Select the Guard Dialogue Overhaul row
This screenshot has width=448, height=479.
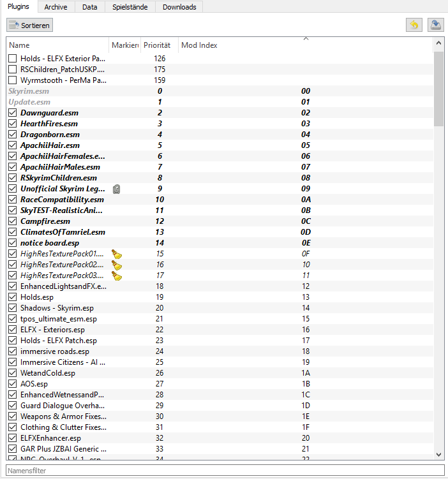tap(220, 406)
